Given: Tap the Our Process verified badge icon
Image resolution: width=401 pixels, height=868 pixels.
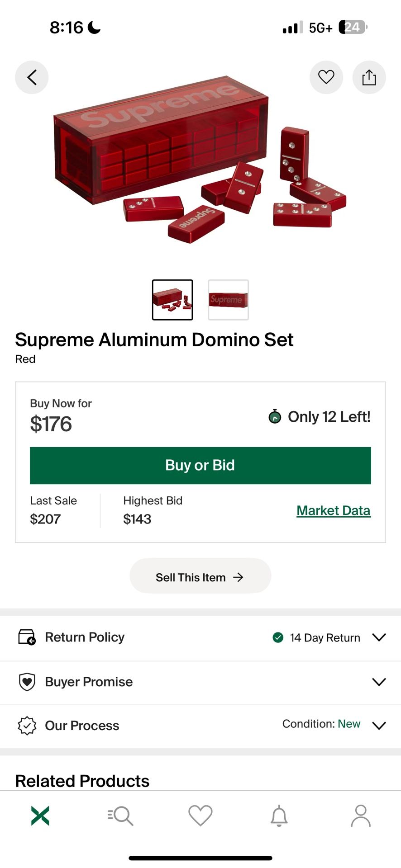Looking at the screenshot, I should 27,726.
